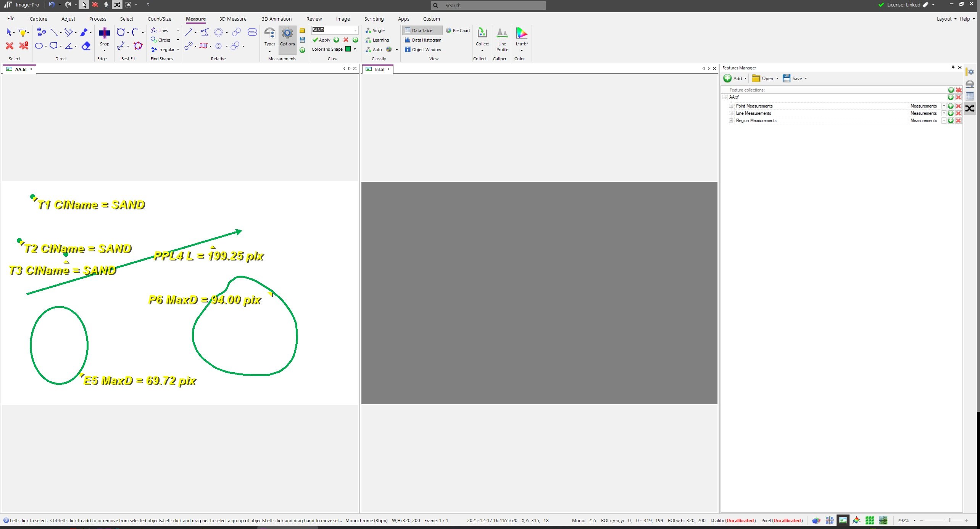Click the Save button in Features Manager
The width and height of the screenshot is (980, 529).
794,79
